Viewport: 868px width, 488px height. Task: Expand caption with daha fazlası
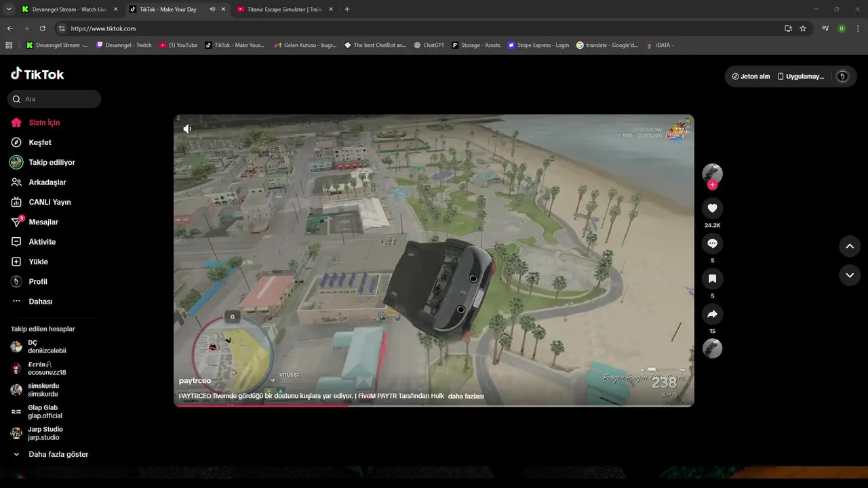coord(466,396)
